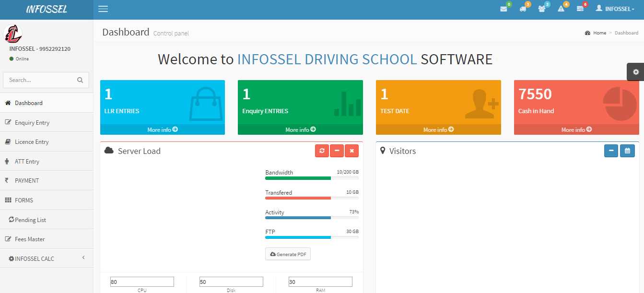Click the INFOSSEL logo
This screenshot has height=293, width=644.
[x=47, y=9]
